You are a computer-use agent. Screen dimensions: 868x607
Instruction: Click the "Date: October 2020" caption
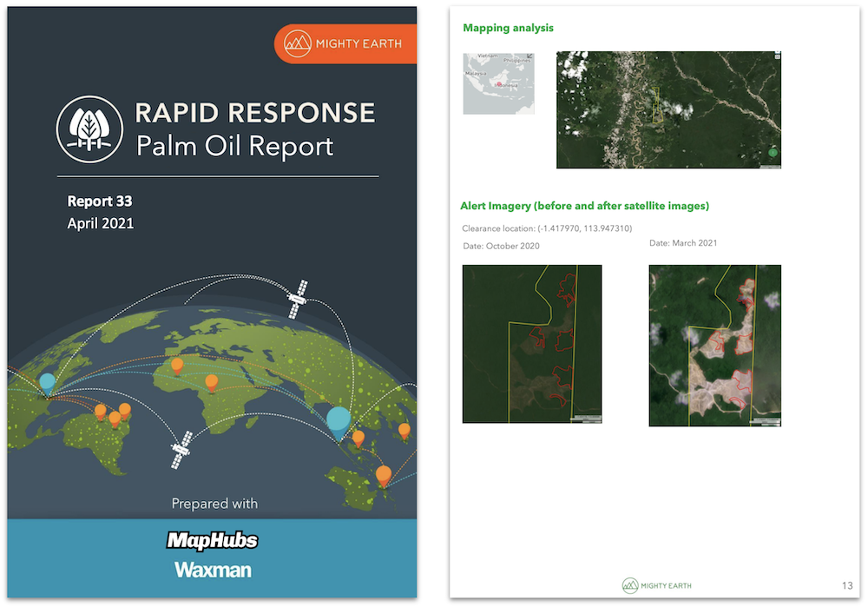[x=501, y=246]
